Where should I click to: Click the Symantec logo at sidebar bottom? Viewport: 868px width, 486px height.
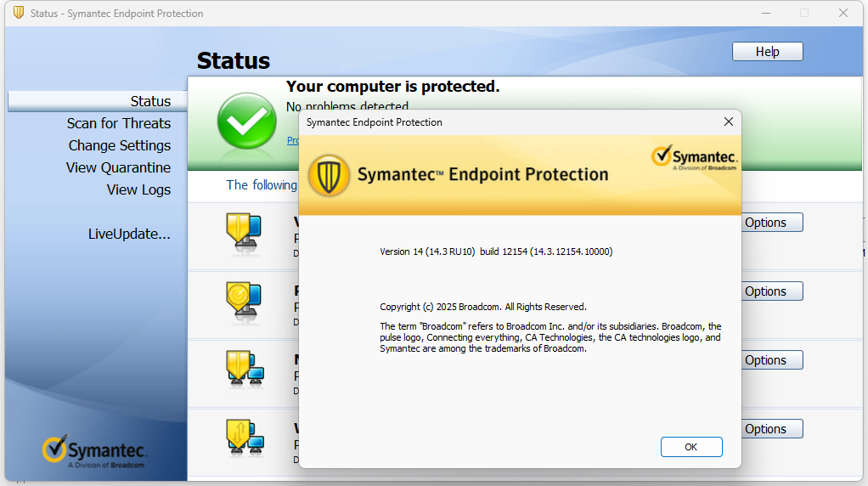click(x=94, y=452)
